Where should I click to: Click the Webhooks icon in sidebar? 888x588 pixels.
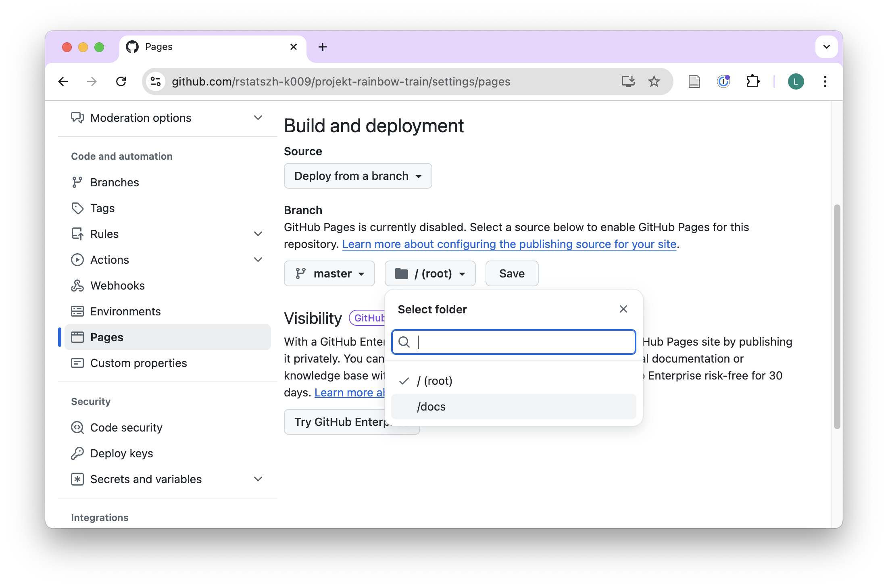(77, 286)
